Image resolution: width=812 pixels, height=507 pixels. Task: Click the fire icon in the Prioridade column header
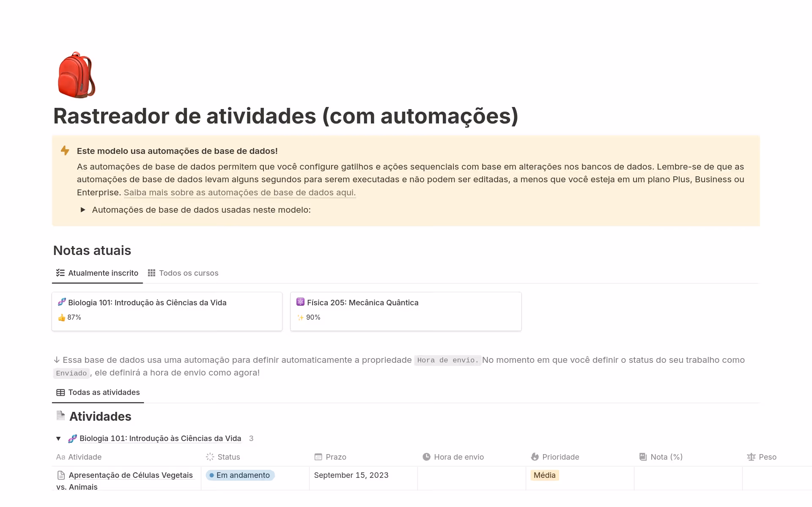coord(535,457)
